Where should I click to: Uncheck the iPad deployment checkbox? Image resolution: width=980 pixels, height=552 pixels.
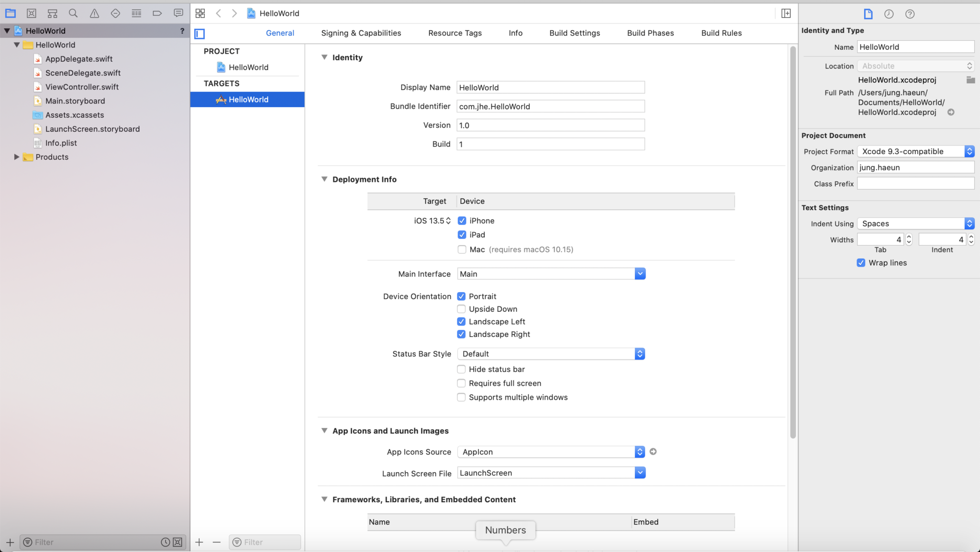pos(462,235)
